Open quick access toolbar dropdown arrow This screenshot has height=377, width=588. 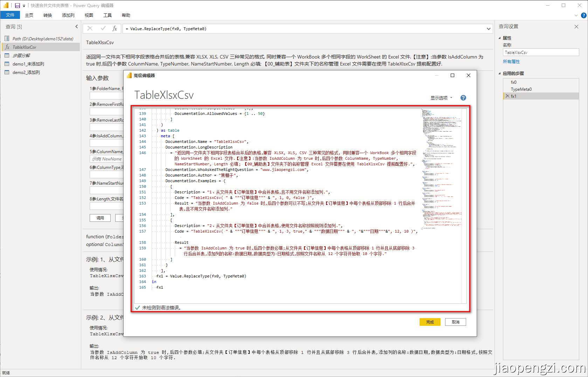point(24,6)
